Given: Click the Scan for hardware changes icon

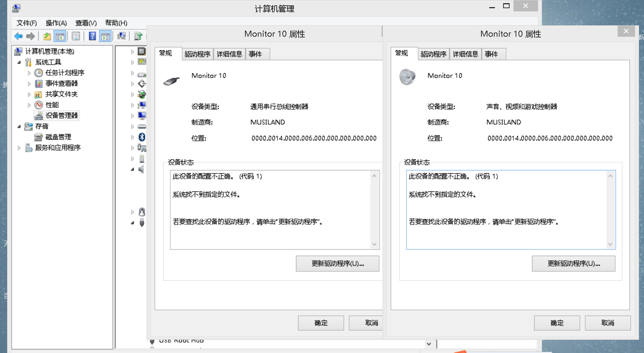Looking at the screenshot, I should click(122, 36).
